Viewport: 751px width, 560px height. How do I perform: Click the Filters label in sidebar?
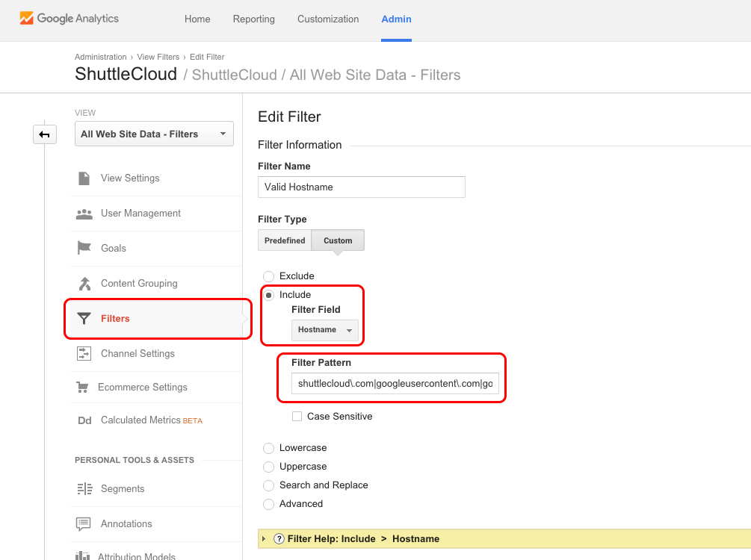pyautogui.click(x=115, y=319)
